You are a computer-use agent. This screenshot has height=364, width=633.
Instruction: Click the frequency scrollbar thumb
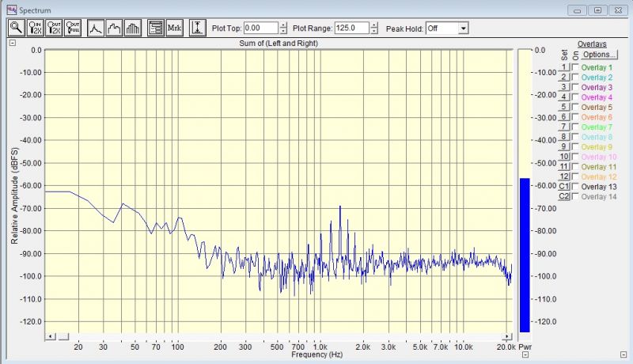63,336
